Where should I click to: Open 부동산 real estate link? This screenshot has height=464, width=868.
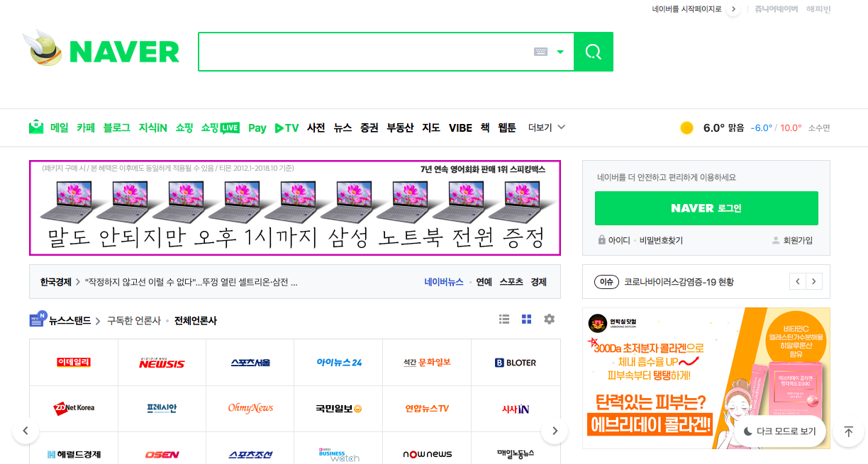coord(400,128)
